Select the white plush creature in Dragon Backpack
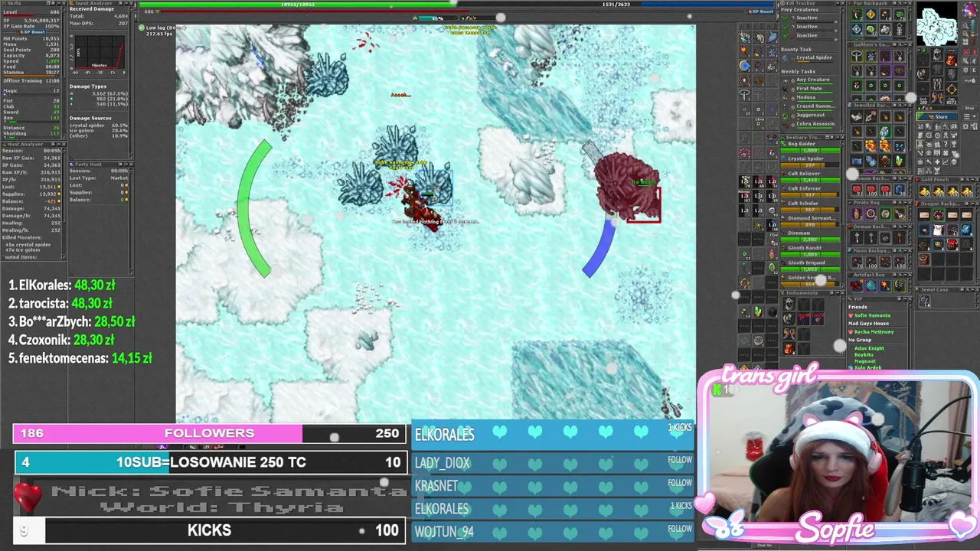 (x=938, y=230)
